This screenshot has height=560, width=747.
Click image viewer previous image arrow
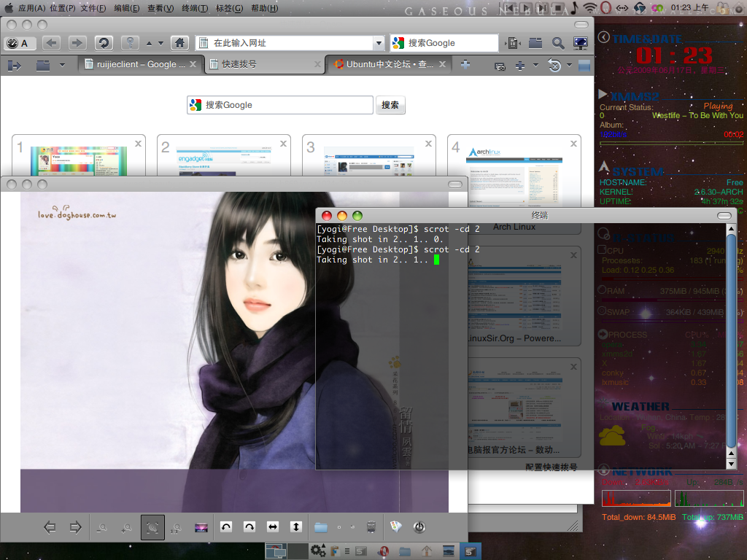click(x=50, y=527)
